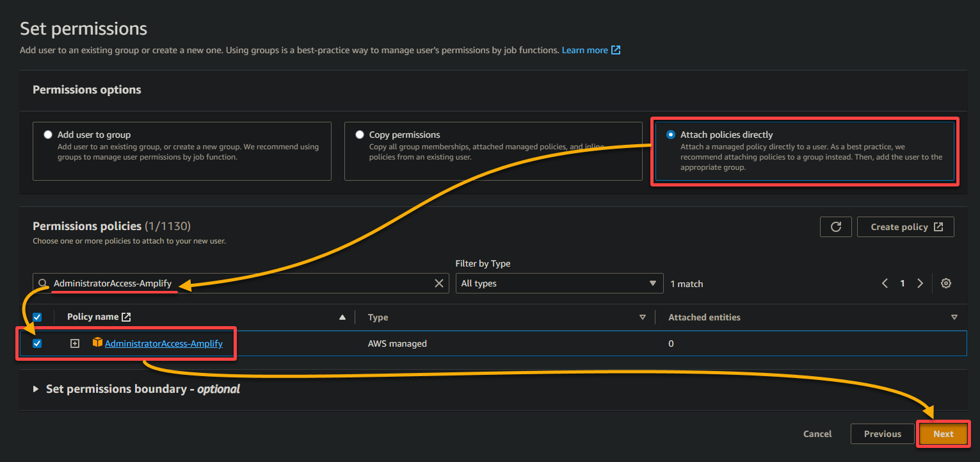Uncheck the AdministratorAccess-Amplify policy checkbox
The width and height of the screenshot is (980, 462).
[37, 343]
